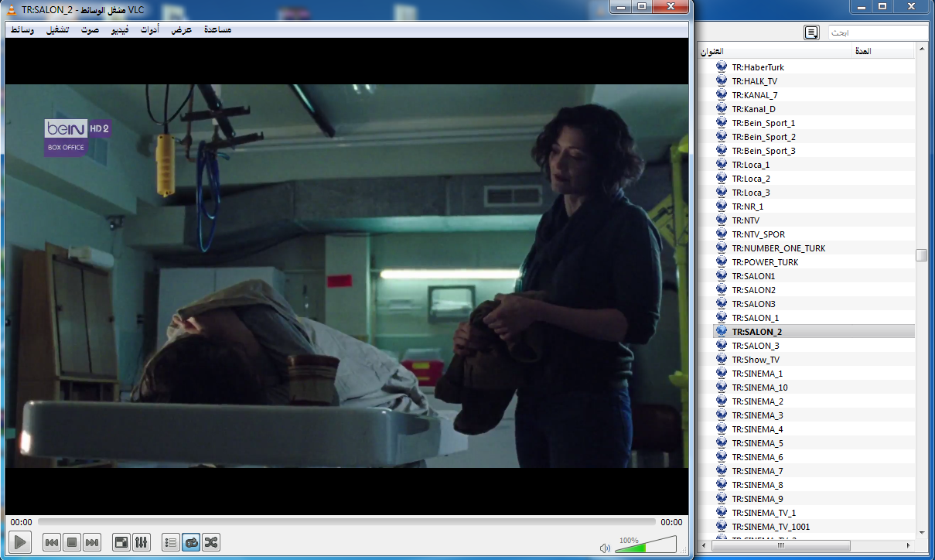Viewport: 935px width, 560px height.
Task: Click stream icon beside TR:SINEMA_8
Action: pos(722,485)
